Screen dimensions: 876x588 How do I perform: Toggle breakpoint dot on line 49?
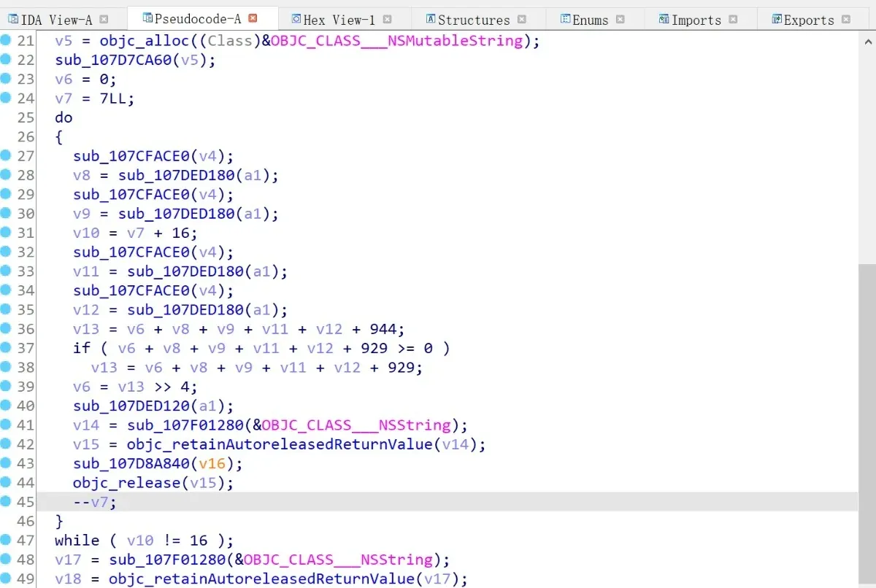point(7,579)
